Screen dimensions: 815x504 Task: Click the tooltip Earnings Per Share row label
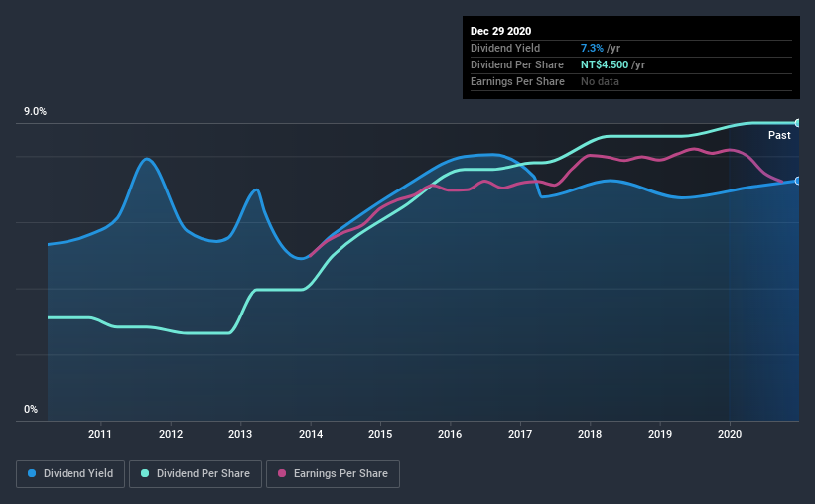coord(517,81)
